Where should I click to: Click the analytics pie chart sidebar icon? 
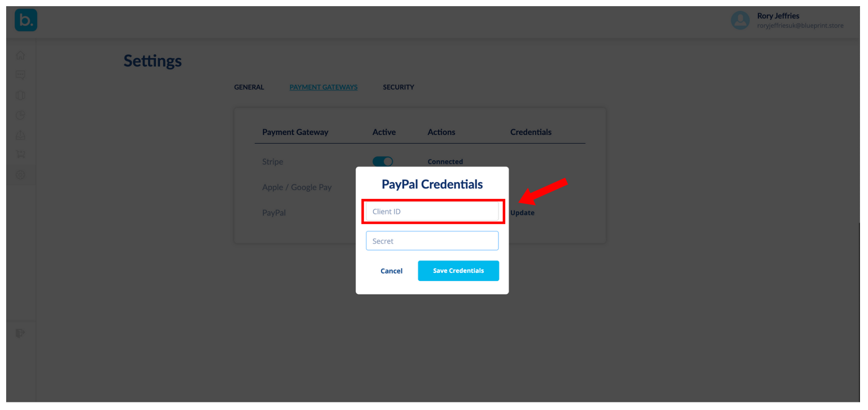coord(20,115)
